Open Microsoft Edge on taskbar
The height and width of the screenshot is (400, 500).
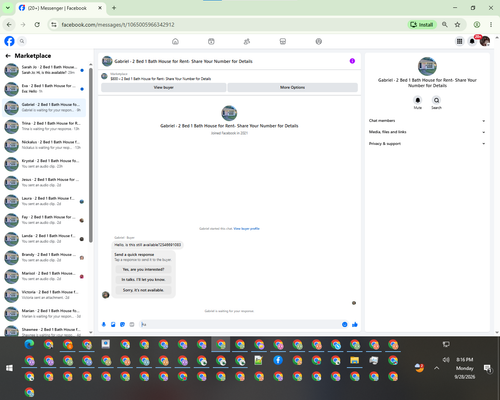(x=29, y=344)
